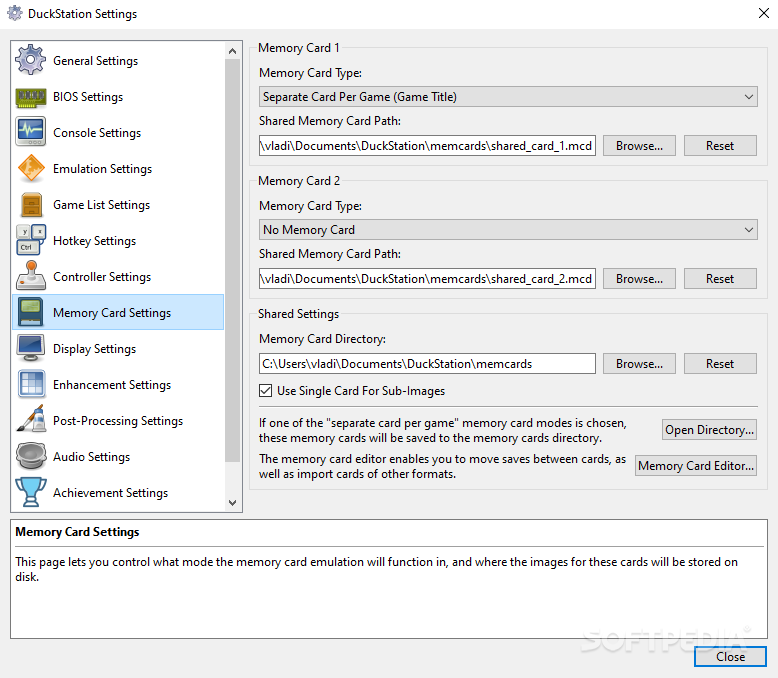Select Post-Processing Settings label
This screenshot has width=778, height=678.
click(118, 420)
